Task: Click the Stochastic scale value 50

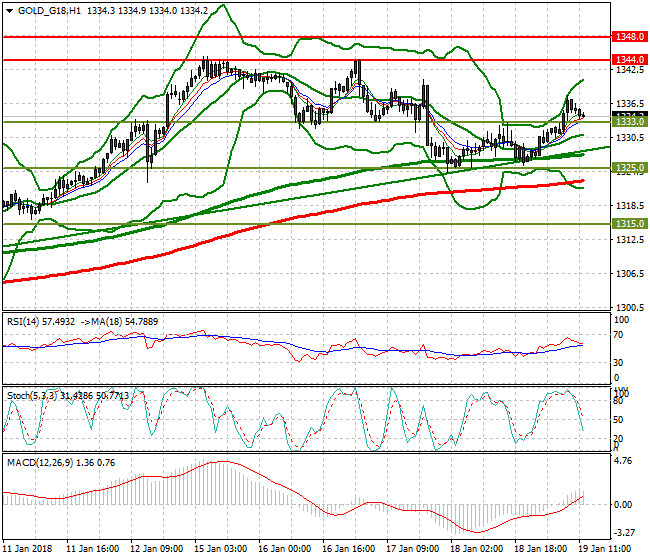Action: coord(618,419)
